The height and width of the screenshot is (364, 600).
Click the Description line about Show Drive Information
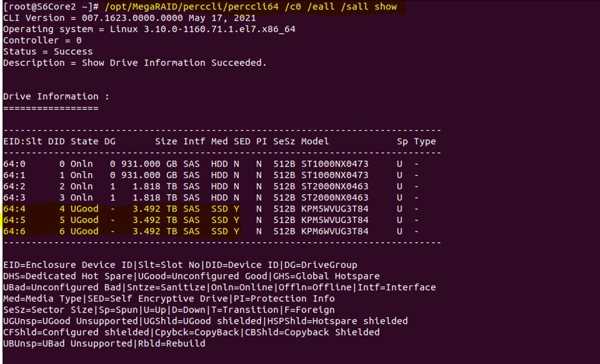click(134, 63)
